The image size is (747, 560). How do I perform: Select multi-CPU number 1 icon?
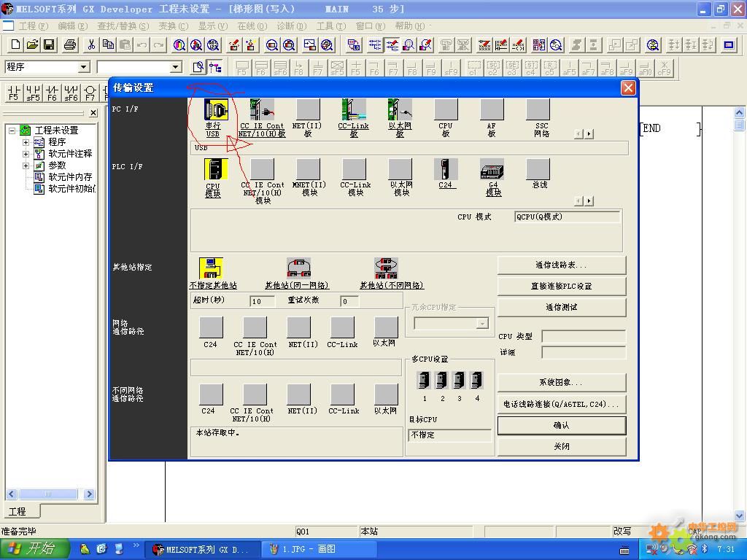tap(424, 381)
